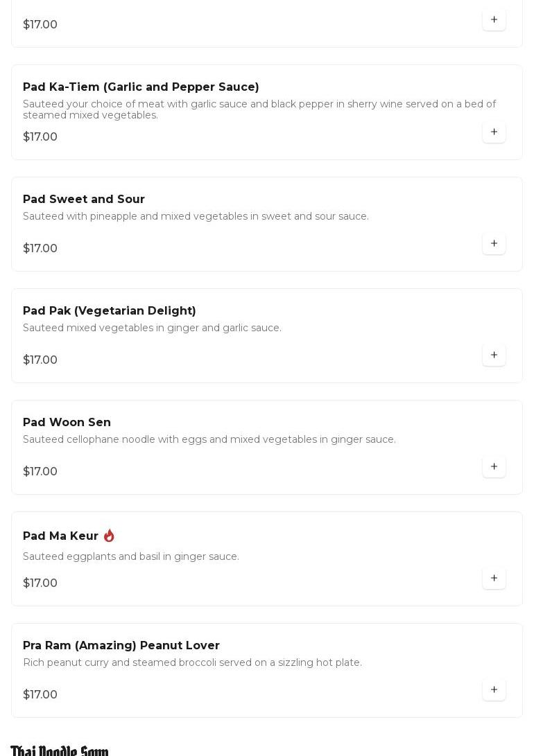This screenshot has height=756, width=534.
Task: Open Pra Ram (Amazing) Peanut Lover title
Action: coord(121,645)
